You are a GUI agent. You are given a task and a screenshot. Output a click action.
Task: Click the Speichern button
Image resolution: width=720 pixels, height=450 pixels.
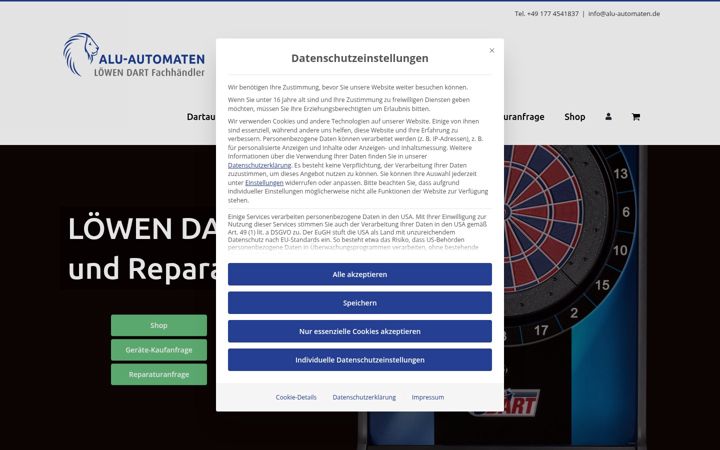[x=360, y=303]
